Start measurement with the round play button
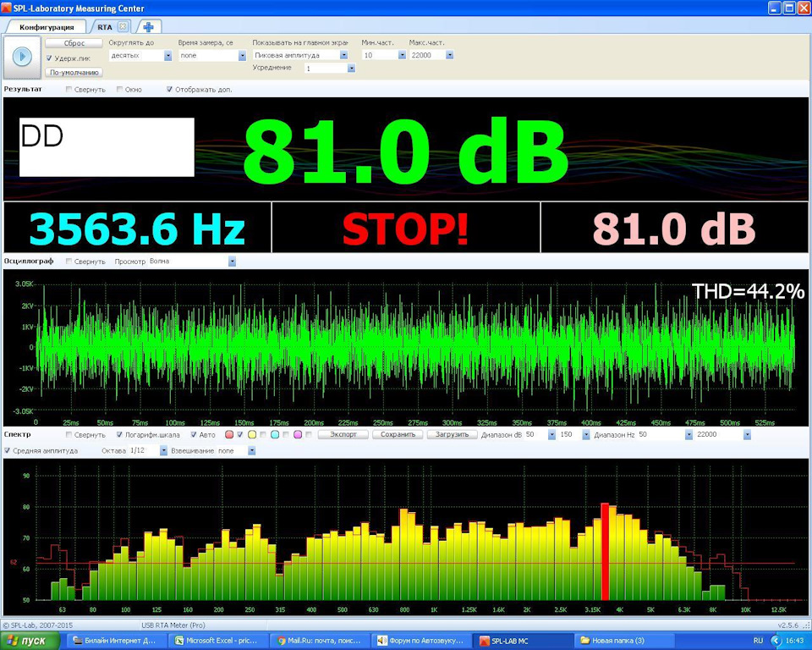Image resolution: width=812 pixels, height=650 pixels. (x=22, y=56)
